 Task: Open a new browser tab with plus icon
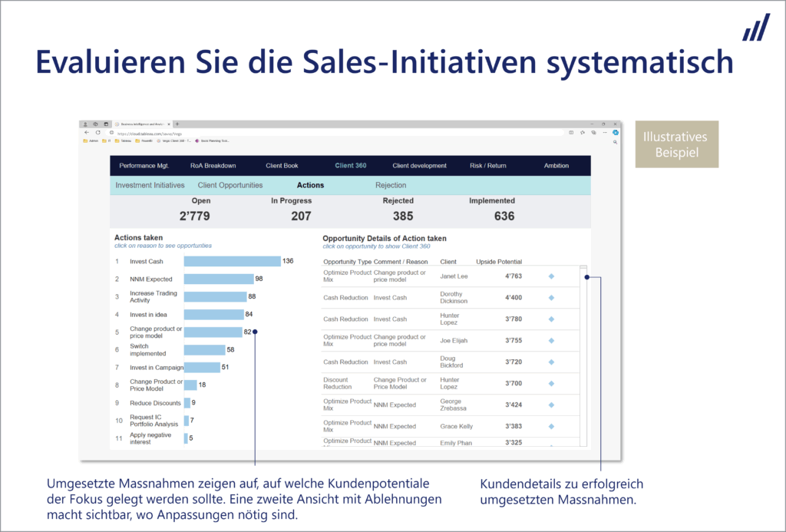pyautogui.click(x=177, y=124)
